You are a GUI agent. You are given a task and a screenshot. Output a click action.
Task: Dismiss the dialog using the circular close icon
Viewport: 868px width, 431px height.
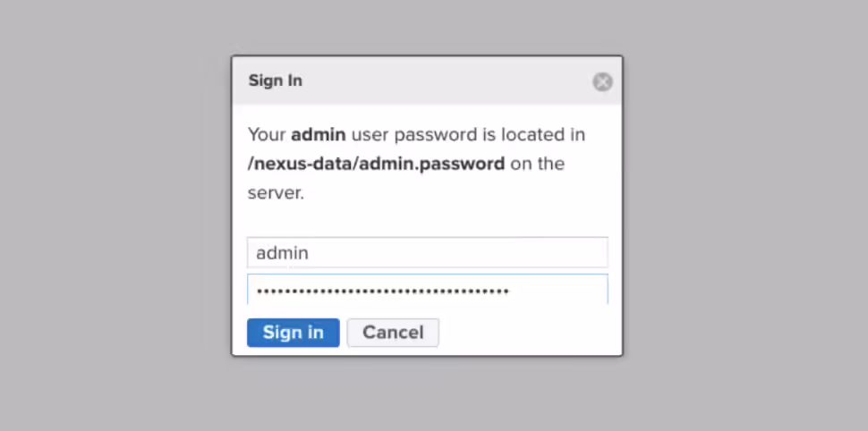coord(602,82)
